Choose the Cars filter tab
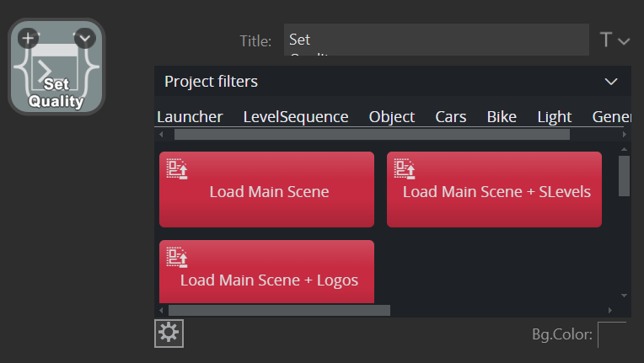The image size is (644, 363). tap(450, 117)
